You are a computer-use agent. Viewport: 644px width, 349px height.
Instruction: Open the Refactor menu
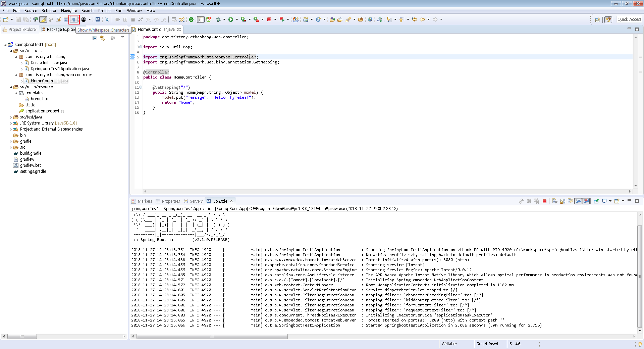(x=49, y=11)
